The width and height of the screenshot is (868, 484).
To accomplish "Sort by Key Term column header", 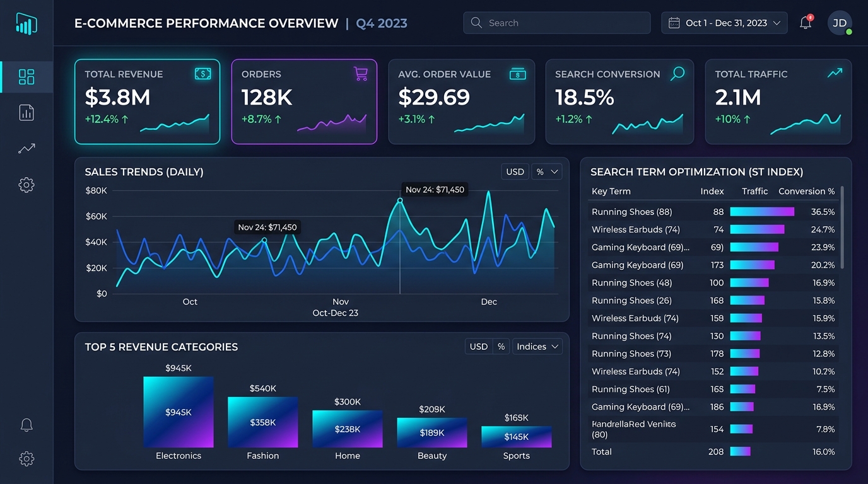I will [x=611, y=191].
